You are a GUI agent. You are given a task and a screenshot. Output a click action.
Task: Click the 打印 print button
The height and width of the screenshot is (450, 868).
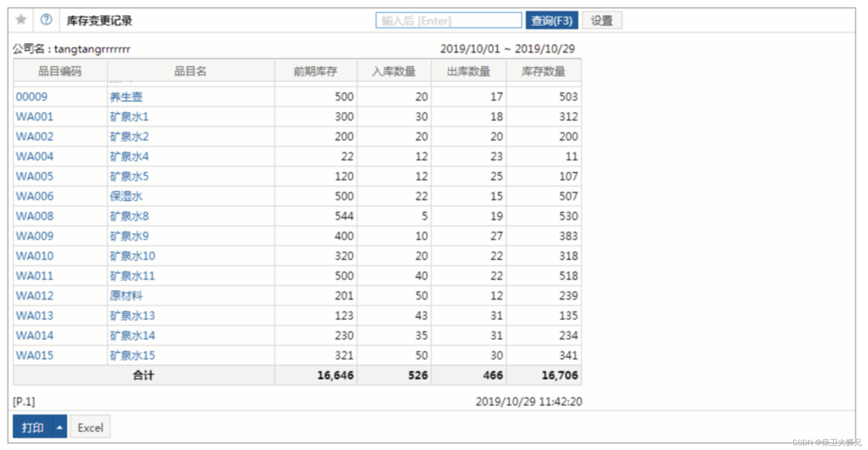[33, 427]
